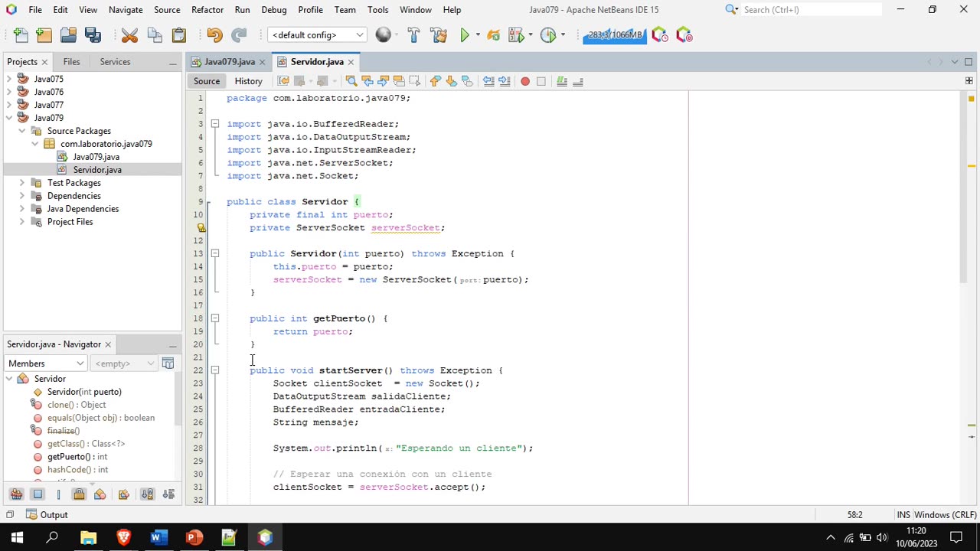Open Word from the Windows taskbar
The image size is (980, 551).
pos(158,537)
